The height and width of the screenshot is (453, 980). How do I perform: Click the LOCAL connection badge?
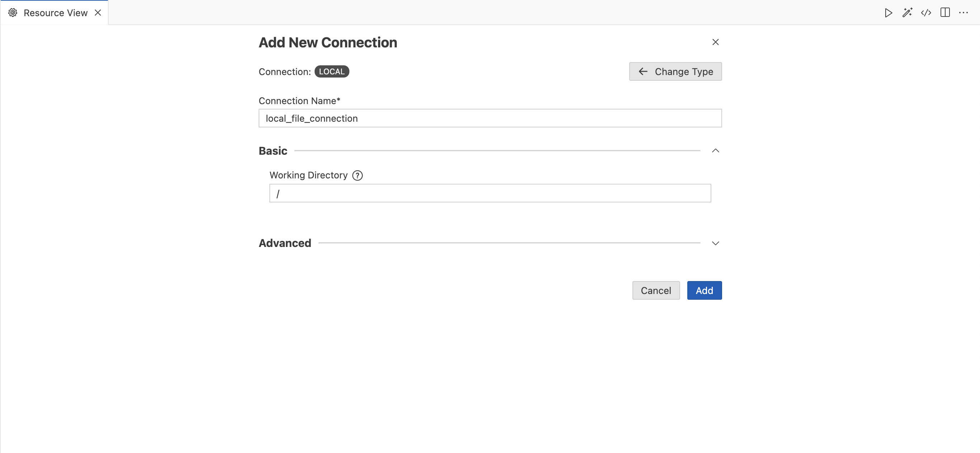pos(332,71)
